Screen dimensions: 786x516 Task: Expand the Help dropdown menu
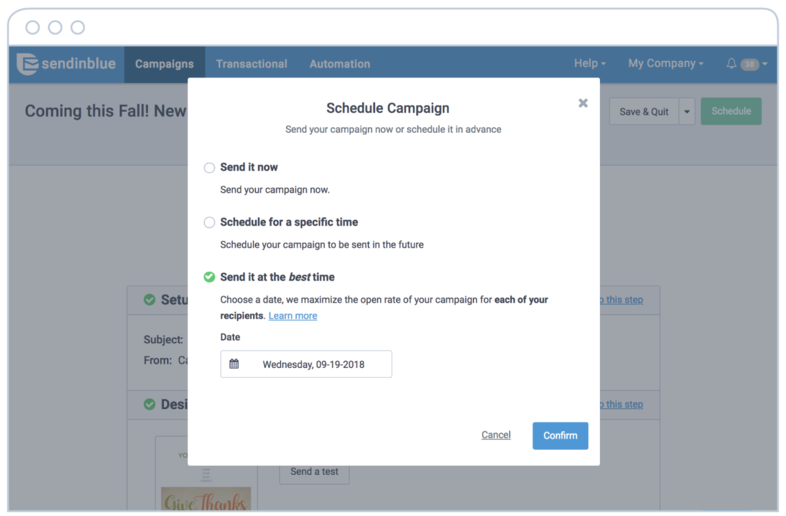tap(590, 63)
